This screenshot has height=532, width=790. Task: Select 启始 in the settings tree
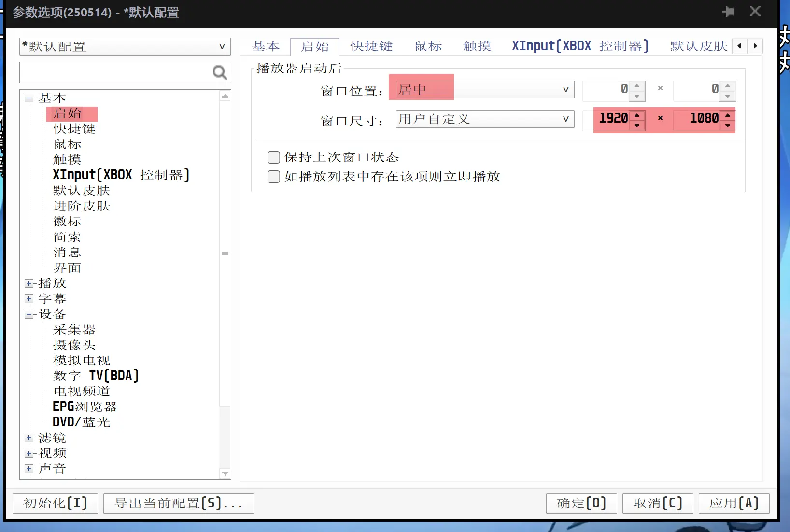67,113
